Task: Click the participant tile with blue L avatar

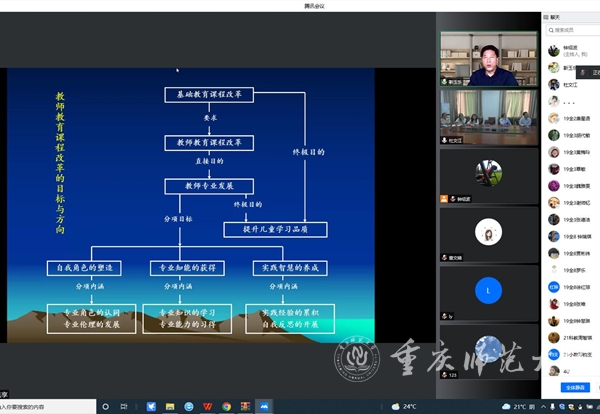Action: (488, 291)
